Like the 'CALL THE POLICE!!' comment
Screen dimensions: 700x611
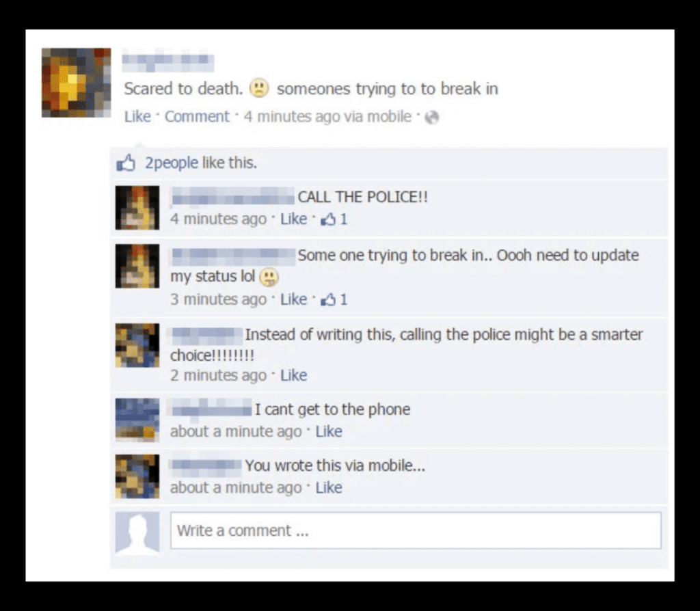294,219
